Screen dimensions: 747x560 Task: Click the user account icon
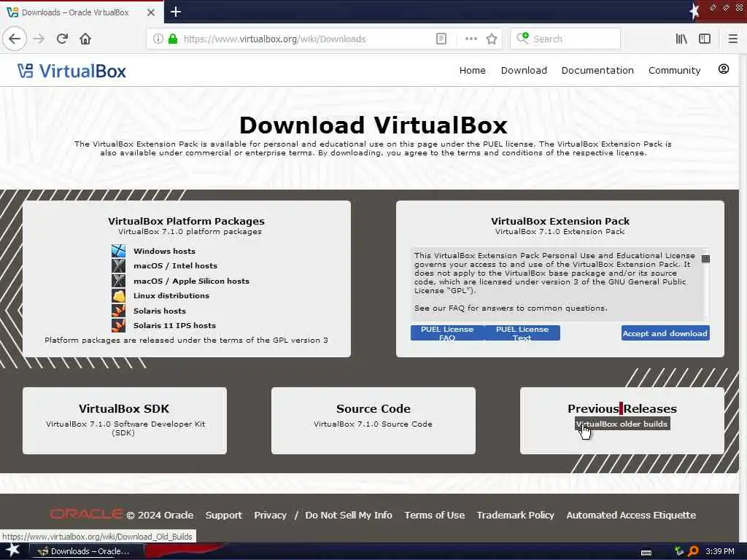(x=723, y=69)
